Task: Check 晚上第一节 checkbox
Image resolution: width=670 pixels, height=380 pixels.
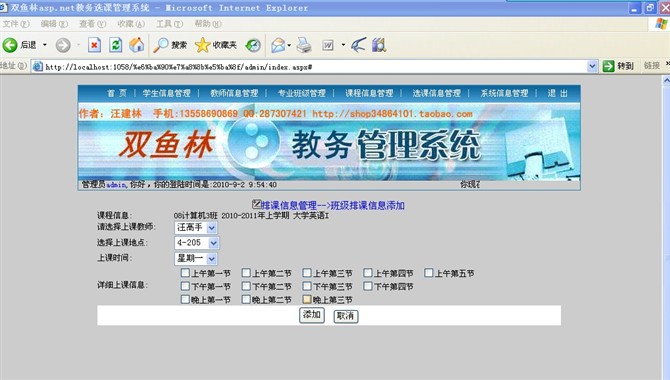Action: pos(185,299)
